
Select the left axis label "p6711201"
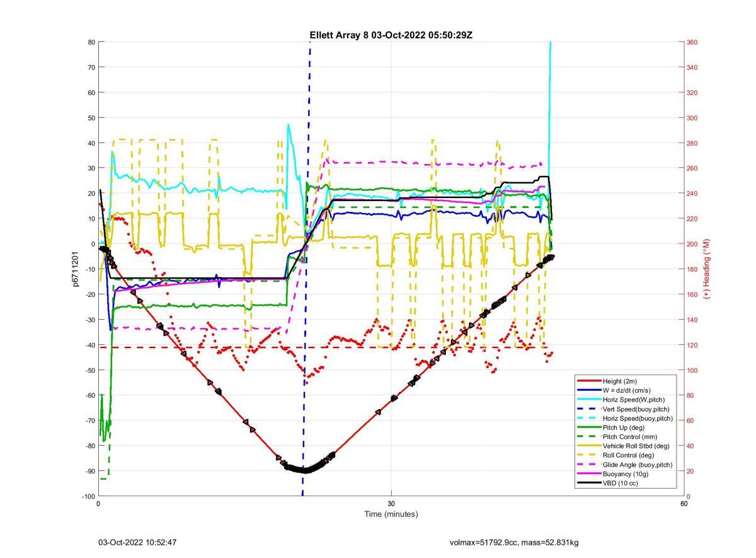(x=75, y=269)
